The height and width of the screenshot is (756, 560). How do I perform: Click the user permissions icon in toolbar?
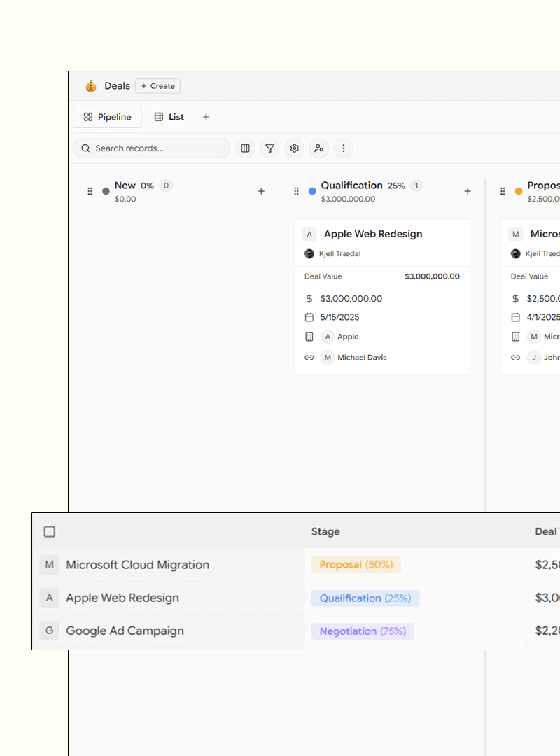[x=318, y=148]
